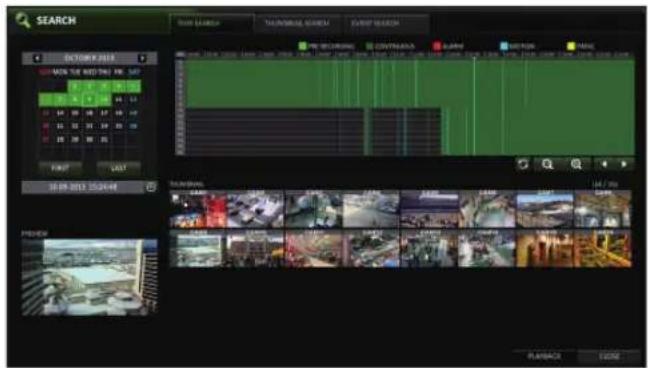Click the white playhead line on timeline
This screenshot has width=648, height=368.
[x=474, y=106]
